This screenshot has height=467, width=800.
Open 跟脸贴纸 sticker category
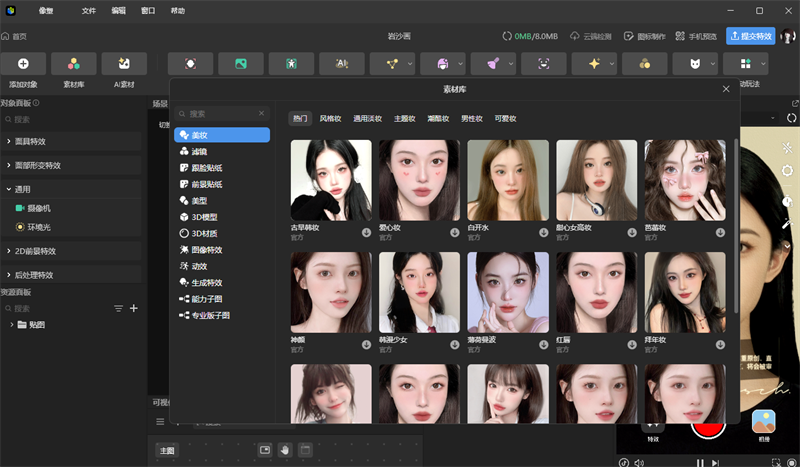click(206, 167)
